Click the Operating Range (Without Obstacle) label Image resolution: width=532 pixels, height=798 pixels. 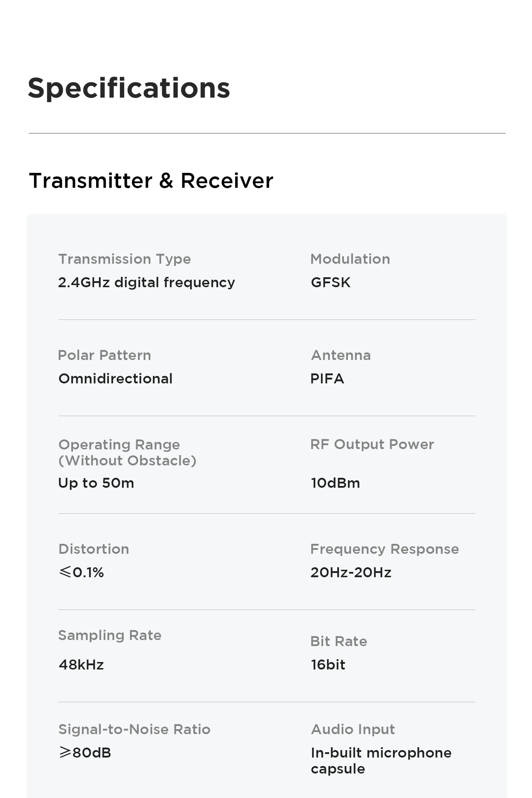coord(127,452)
